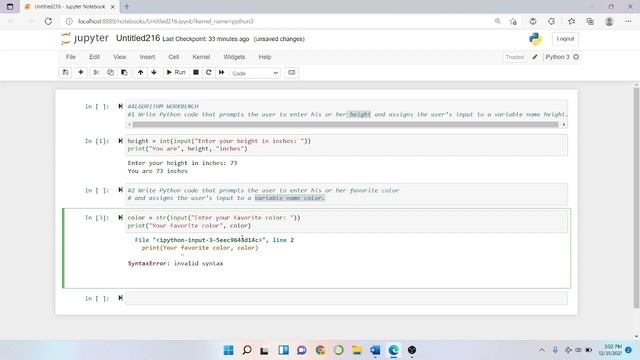This screenshot has height=360, width=640.
Task: Click the Python 3 kernel name
Action: click(x=557, y=57)
